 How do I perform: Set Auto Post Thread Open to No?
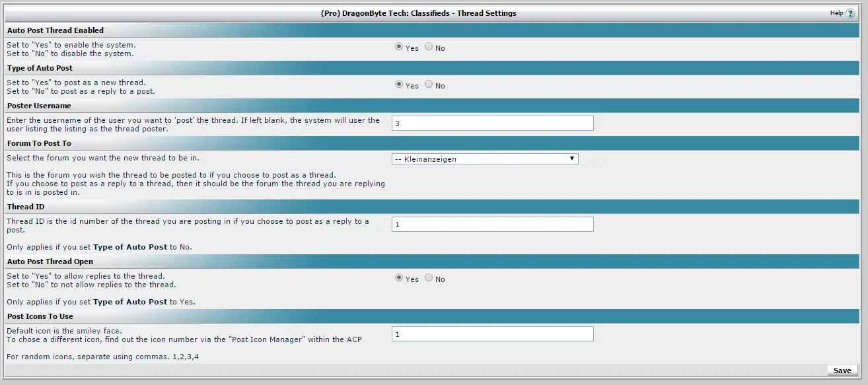point(429,278)
